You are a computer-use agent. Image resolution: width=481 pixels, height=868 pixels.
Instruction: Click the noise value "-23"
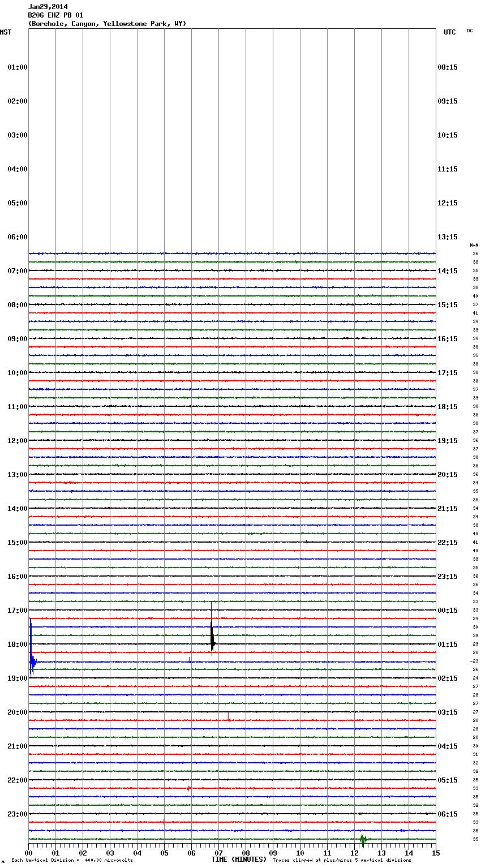point(474,661)
